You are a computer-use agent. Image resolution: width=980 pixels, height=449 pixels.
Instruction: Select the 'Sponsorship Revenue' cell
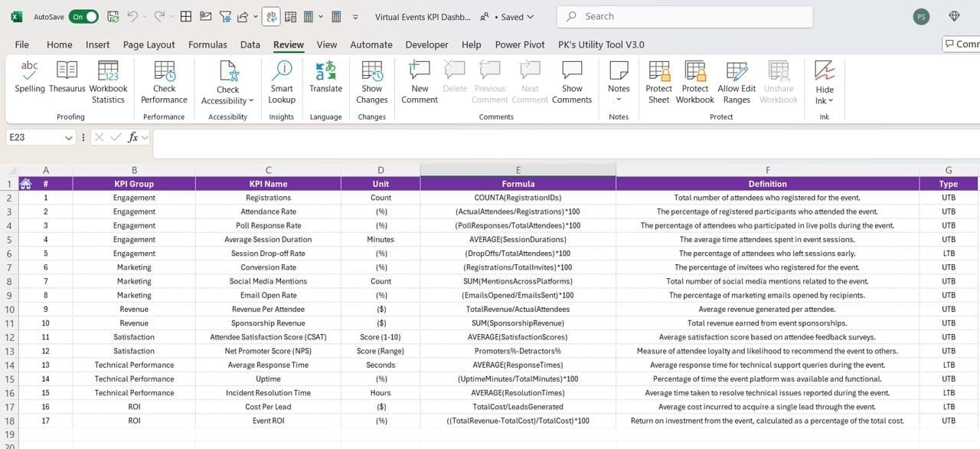(268, 323)
